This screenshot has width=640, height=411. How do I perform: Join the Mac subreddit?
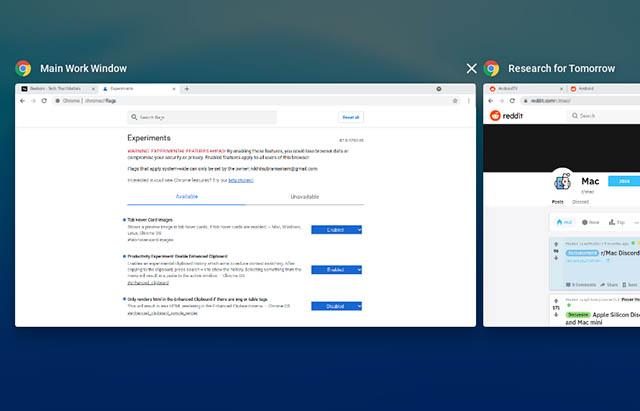click(x=624, y=181)
